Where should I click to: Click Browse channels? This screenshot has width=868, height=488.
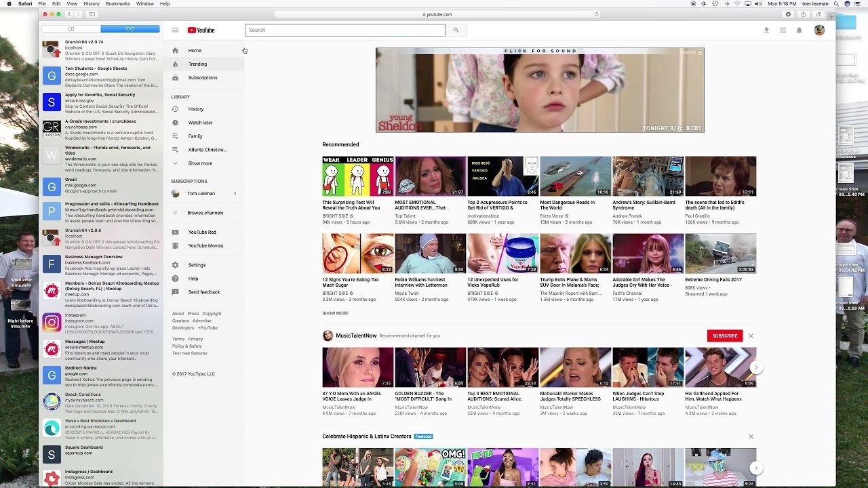click(203, 213)
